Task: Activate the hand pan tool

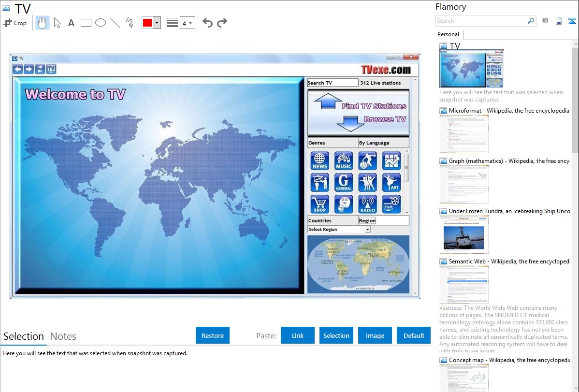Action: 43,23
